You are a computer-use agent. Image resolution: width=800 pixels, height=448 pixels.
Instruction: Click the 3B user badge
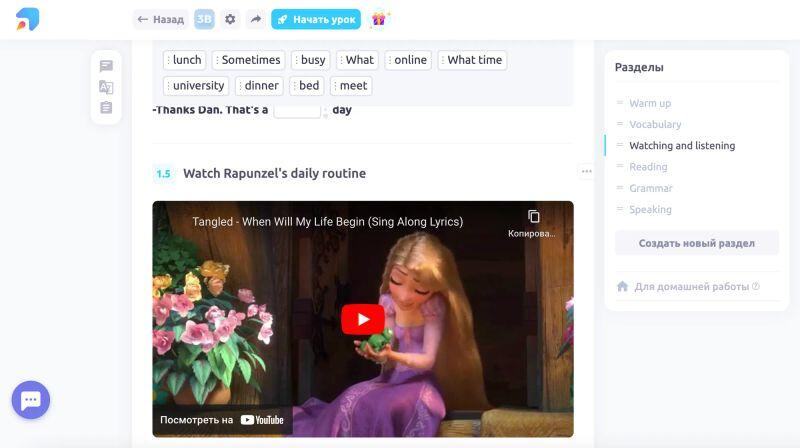[x=204, y=19]
